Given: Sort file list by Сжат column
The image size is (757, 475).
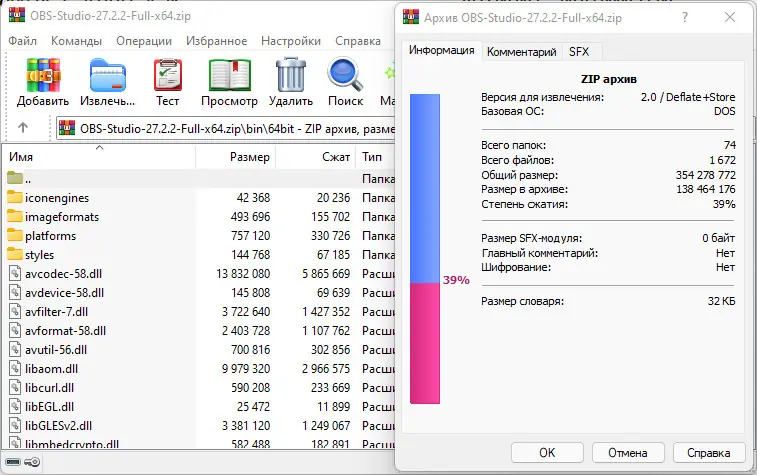Looking at the screenshot, I should 316,157.
